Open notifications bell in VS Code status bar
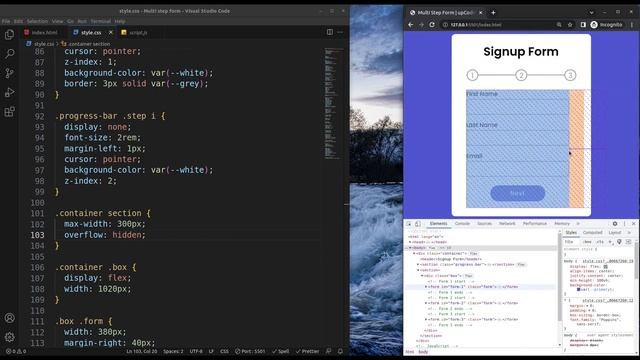 point(340,351)
